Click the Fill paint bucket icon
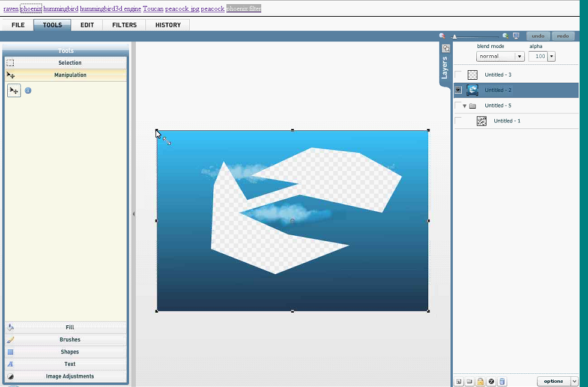Image resolution: width=588 pixels, height=387 pixels. [x=10, y=327]
